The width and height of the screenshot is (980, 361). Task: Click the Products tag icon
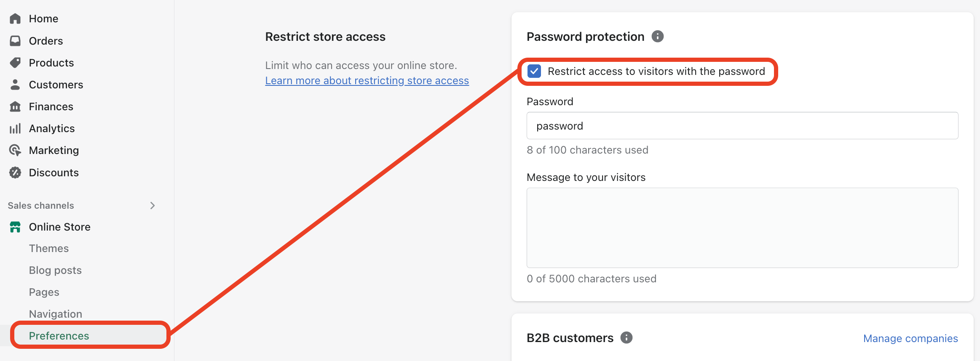coord(15,63)
